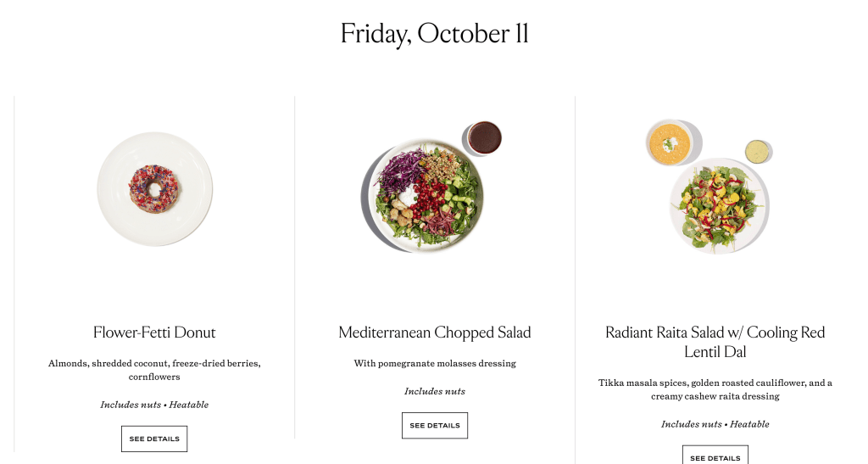This screenshot has height=464, width=868.
Task: Click the Heatable label under the Raita Salad
Action: [749, 424]
